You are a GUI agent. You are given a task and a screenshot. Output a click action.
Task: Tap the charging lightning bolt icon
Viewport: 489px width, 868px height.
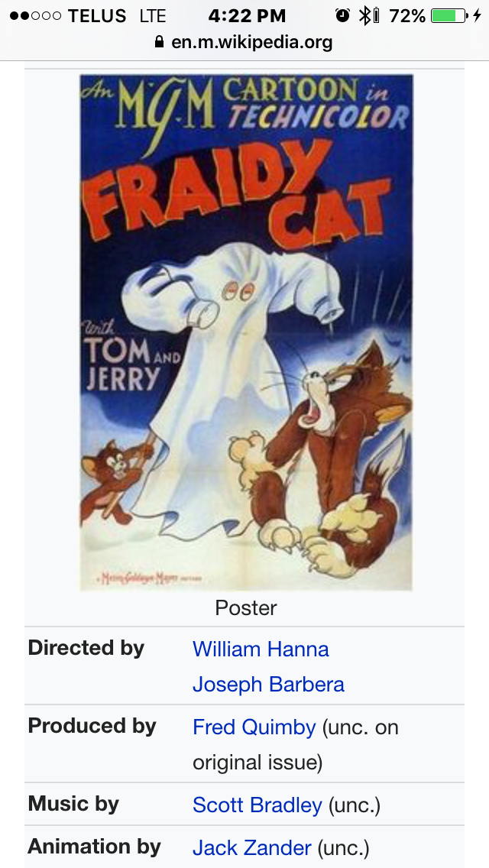(x=476, y=15)
